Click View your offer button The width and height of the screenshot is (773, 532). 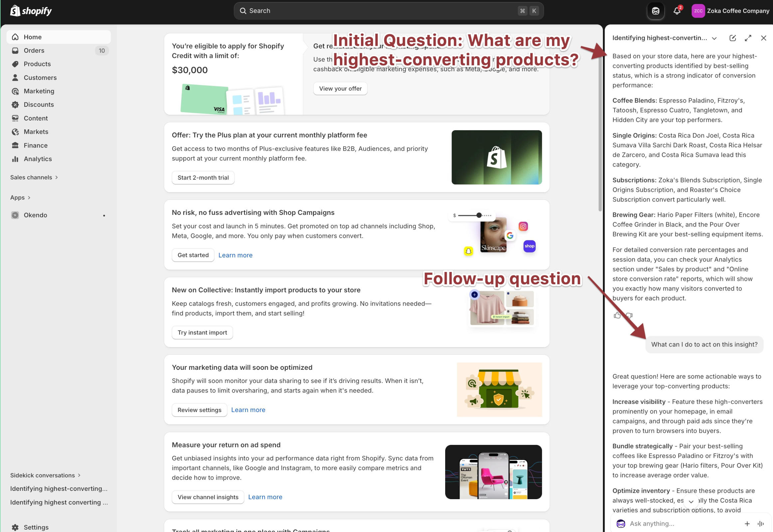point(340,88)
